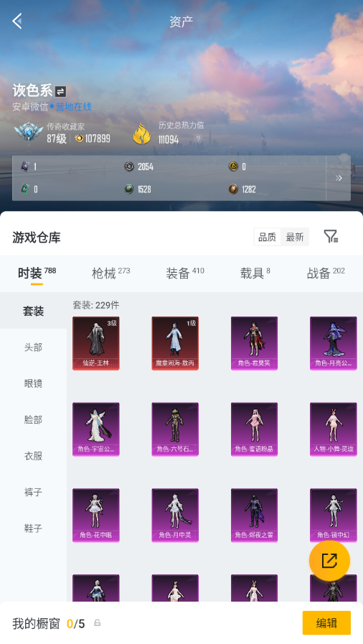
Task: Select 头部 category
Action: [x=33, y=347]
